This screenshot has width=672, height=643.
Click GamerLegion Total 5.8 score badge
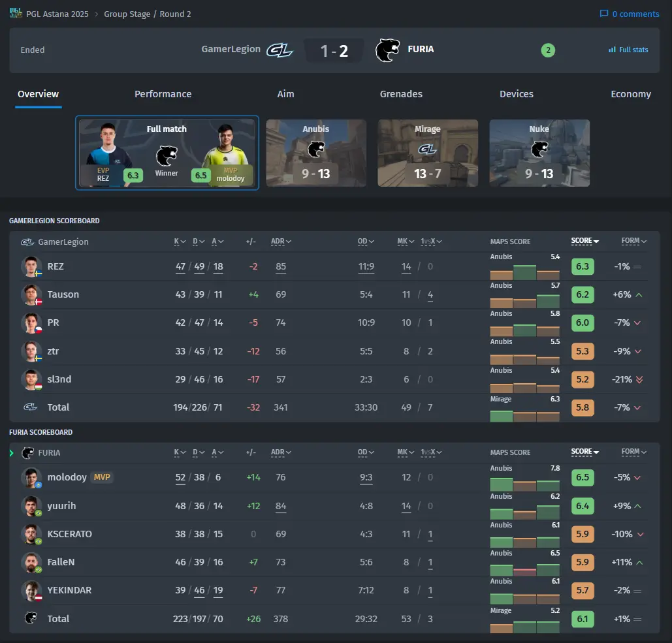(583, 407)
